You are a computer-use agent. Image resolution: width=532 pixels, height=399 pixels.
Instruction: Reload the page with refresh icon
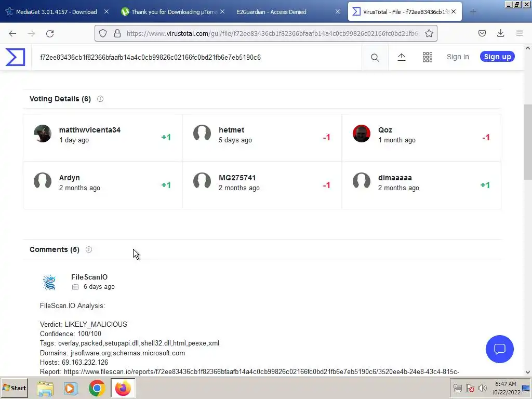50,33
